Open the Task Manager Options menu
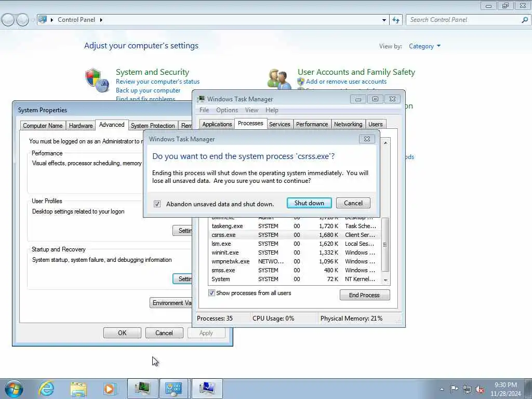 click(227, 110)
